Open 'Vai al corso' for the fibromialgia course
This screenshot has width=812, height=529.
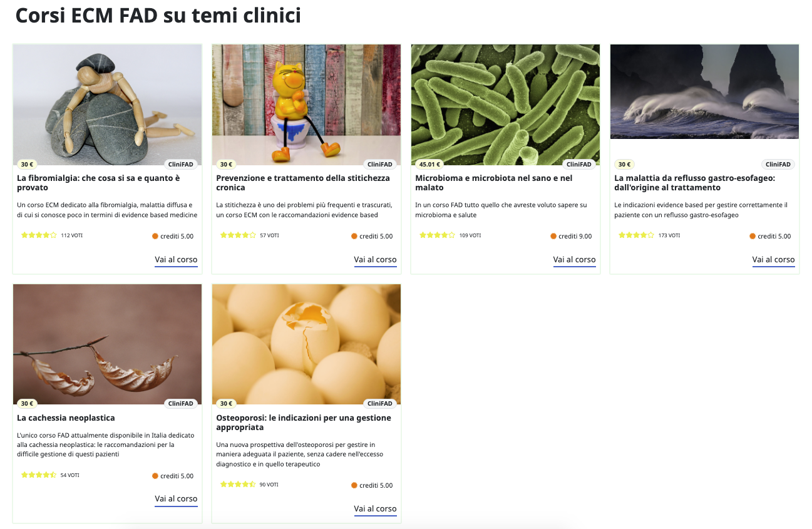click(176, 260)
